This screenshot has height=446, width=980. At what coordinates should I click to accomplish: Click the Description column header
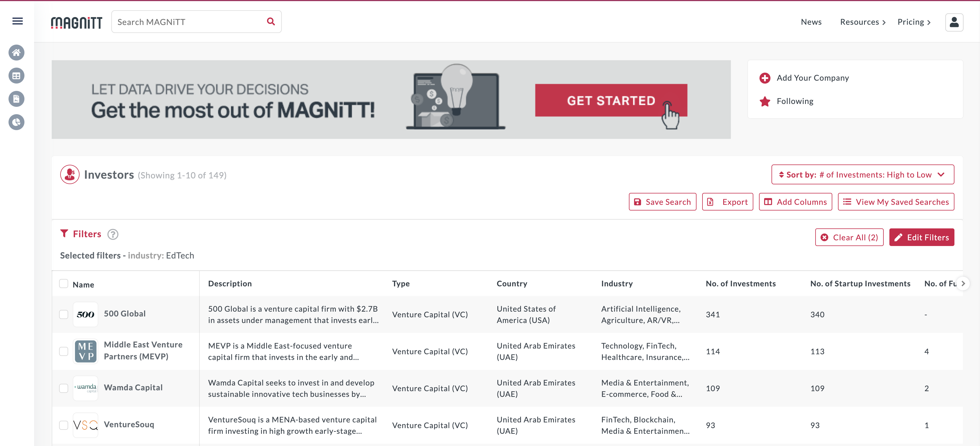(230, 284)
